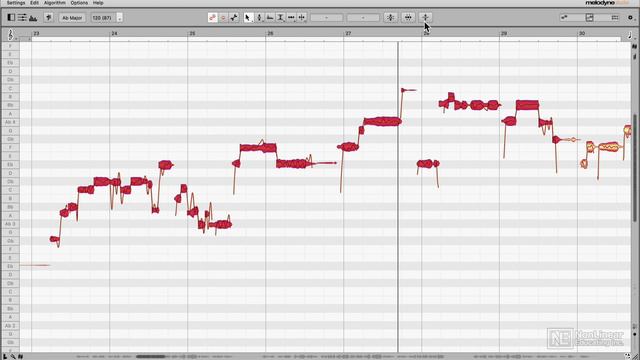
Task: Click the bottom-right zoom corner icon
Action: (628, 356)
